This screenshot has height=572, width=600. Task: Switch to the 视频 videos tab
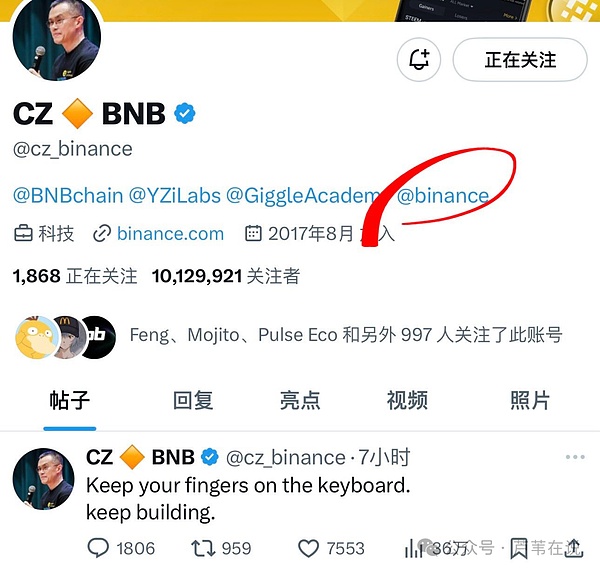click(x=407, y=401)
